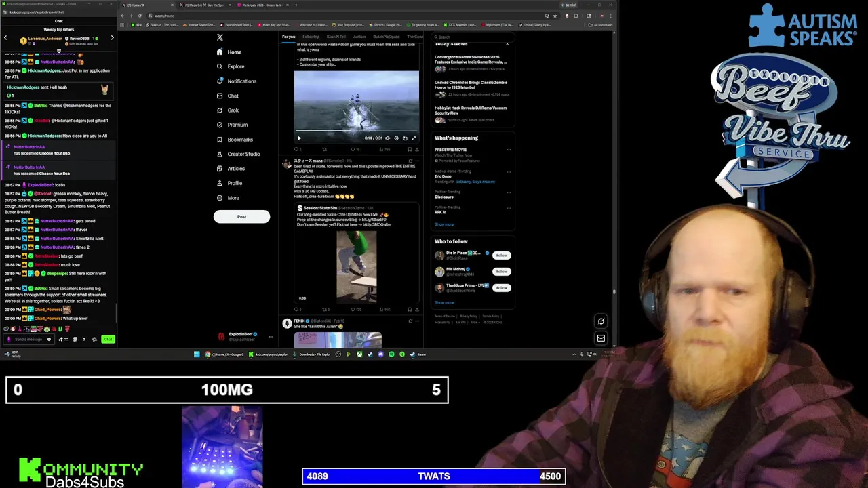
Task: Bookmark the pirate ship video post
Action: (410, 149)
